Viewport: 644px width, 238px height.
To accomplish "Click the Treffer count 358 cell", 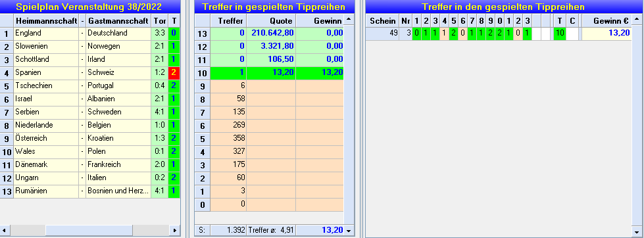I will point(228,138).
